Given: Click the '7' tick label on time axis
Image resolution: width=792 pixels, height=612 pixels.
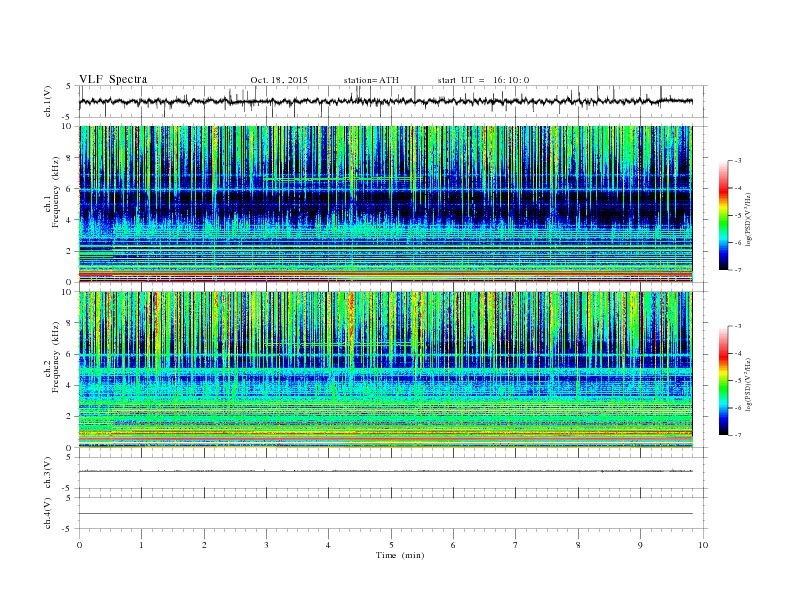Looking at the screenshot, I should 516,545.
